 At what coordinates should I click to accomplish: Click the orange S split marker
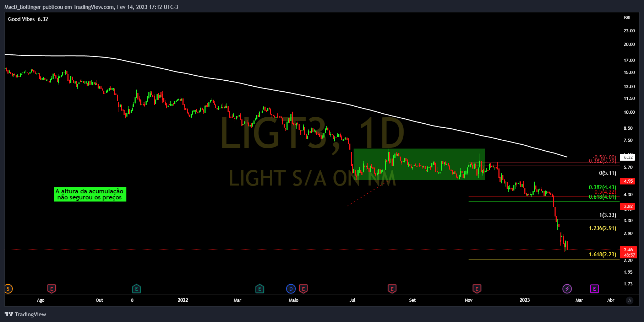[x=8, y=289]
